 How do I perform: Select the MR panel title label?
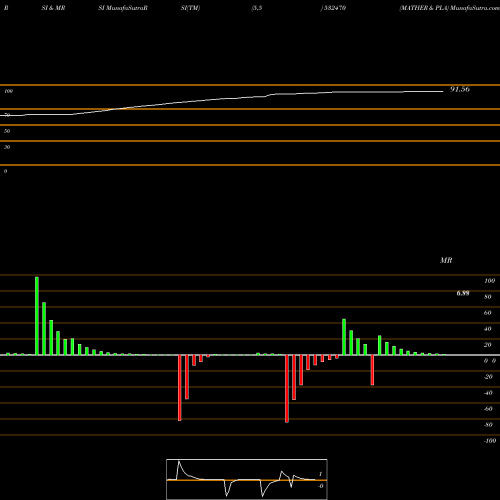coord(446,260)
